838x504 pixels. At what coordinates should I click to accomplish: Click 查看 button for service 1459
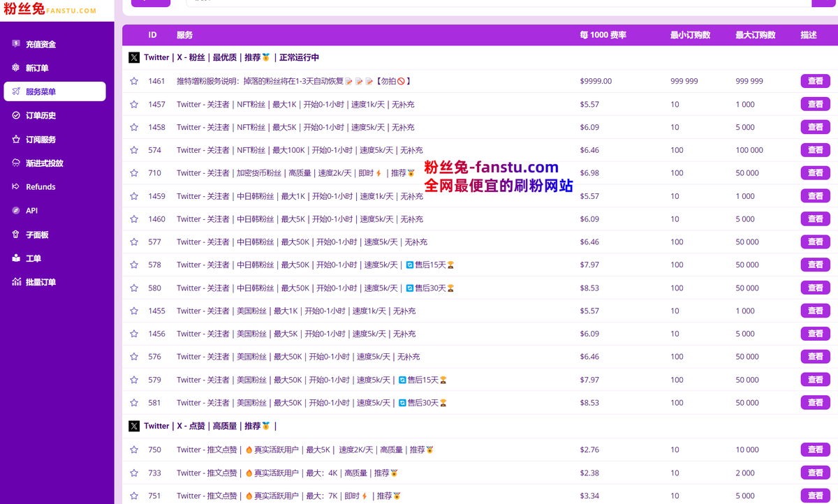(815, 196)
